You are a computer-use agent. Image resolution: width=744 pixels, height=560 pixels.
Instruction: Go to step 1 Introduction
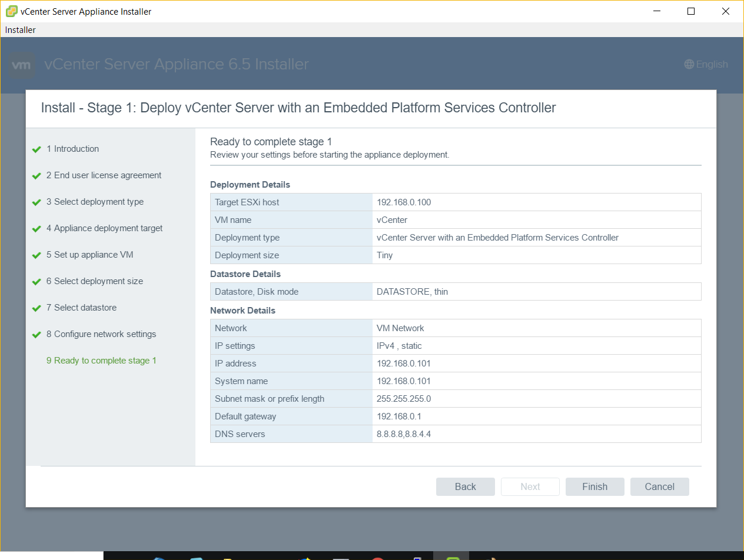[73, 149]
